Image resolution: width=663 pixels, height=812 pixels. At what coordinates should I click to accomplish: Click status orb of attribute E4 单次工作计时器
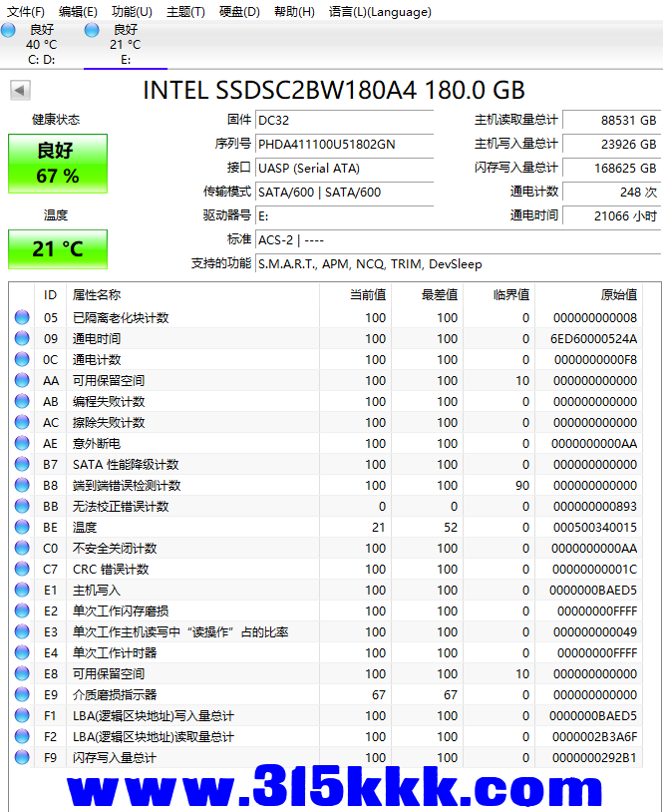click(22, 653)
